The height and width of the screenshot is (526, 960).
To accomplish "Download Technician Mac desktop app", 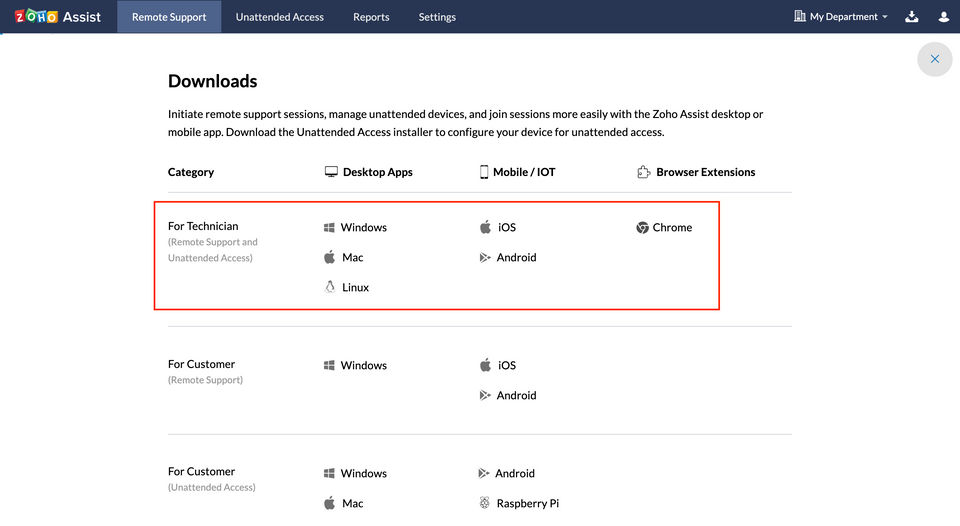I will click(x=351, y=258).
